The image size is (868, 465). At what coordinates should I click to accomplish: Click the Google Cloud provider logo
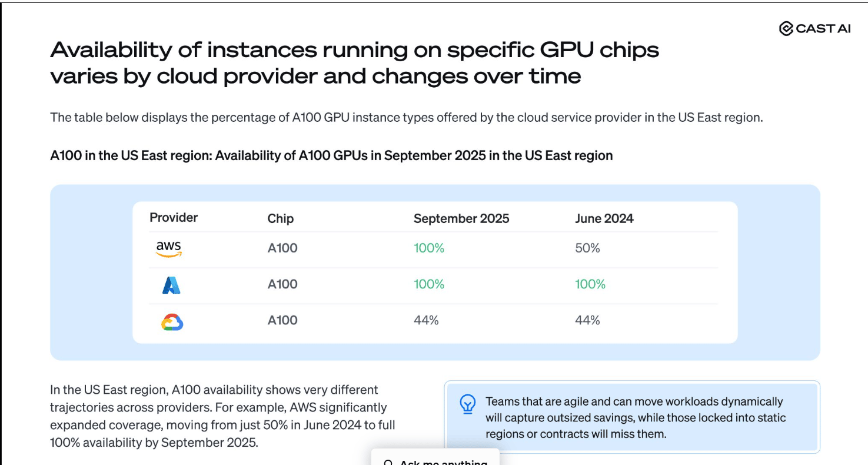click(172, 322)
